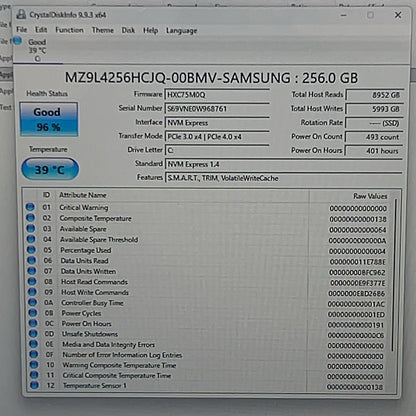Select the Percentage Used attribute name
The height and width of the screenshot is (416, 416).
coord(86,250)
